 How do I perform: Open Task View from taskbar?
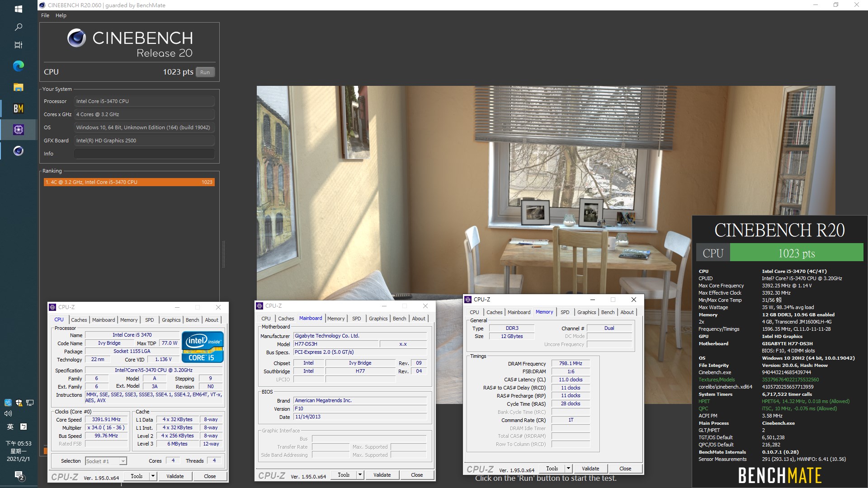(19, 45)
